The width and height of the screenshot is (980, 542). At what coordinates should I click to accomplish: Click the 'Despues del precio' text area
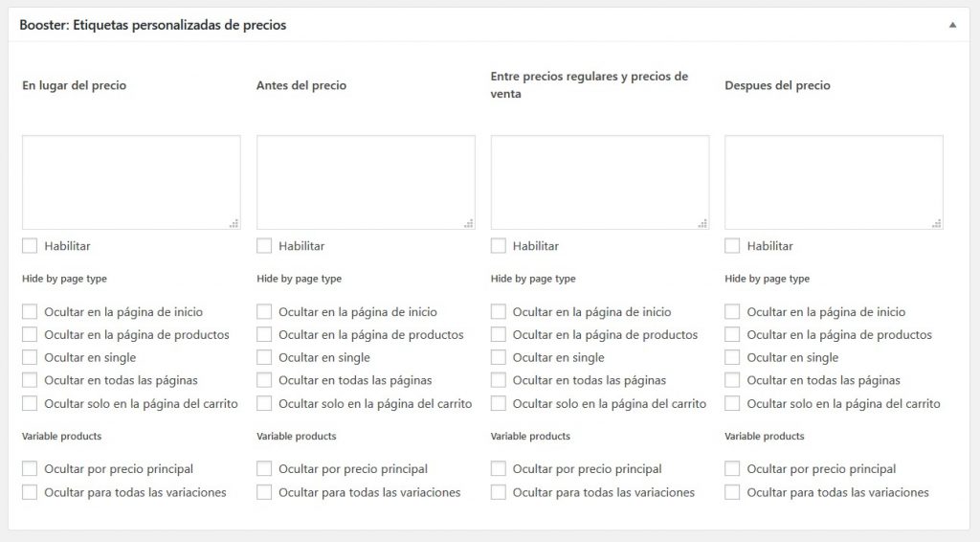tap(834, 182)
